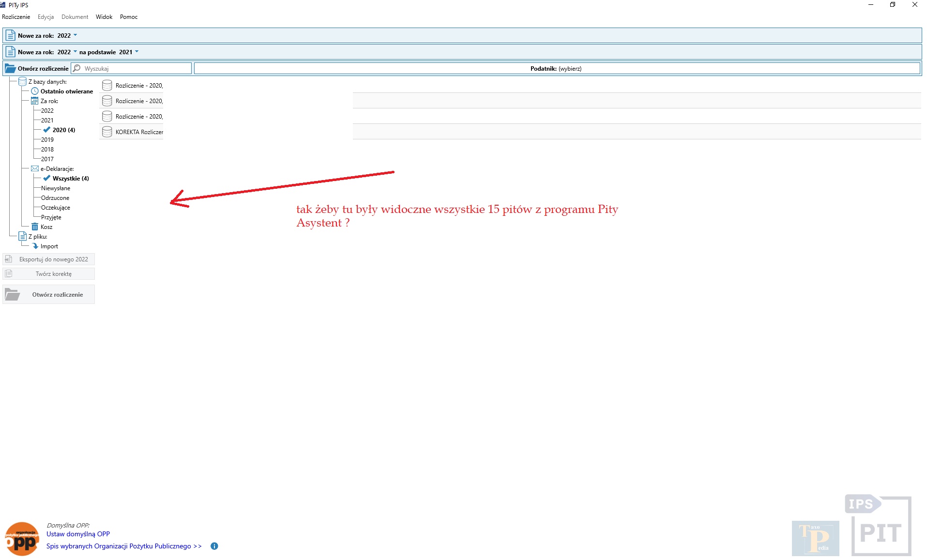Open the na podstawie 2021 dropdown

137,52
